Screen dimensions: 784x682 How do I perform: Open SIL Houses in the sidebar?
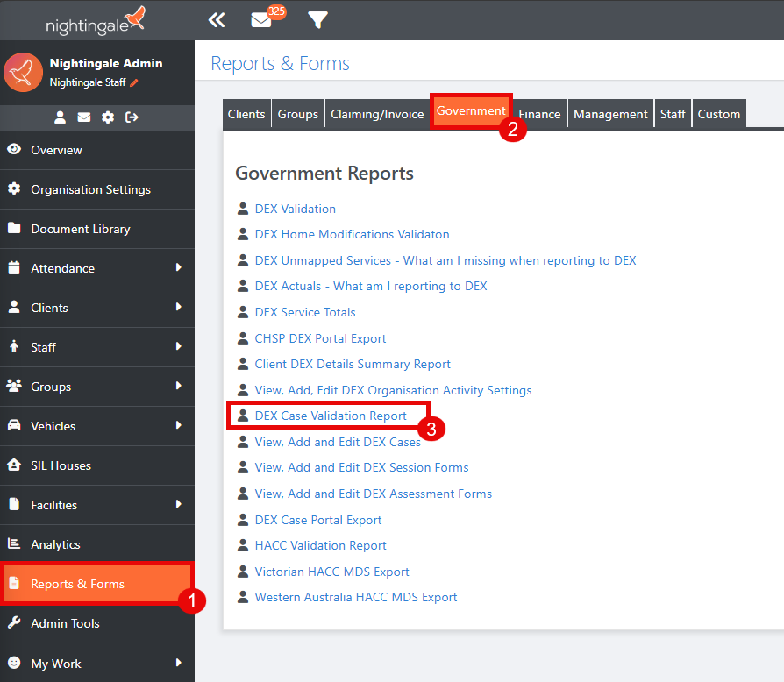pyautogui.click(x=97, y=465)
